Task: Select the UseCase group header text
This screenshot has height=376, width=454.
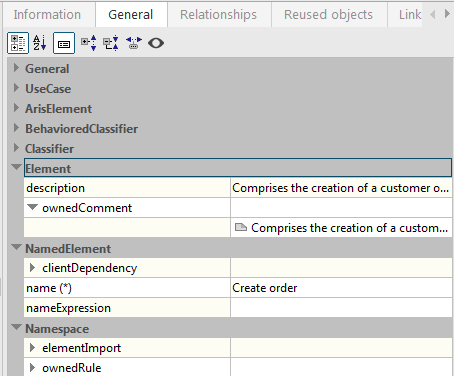Action: (x=48, y=89)
